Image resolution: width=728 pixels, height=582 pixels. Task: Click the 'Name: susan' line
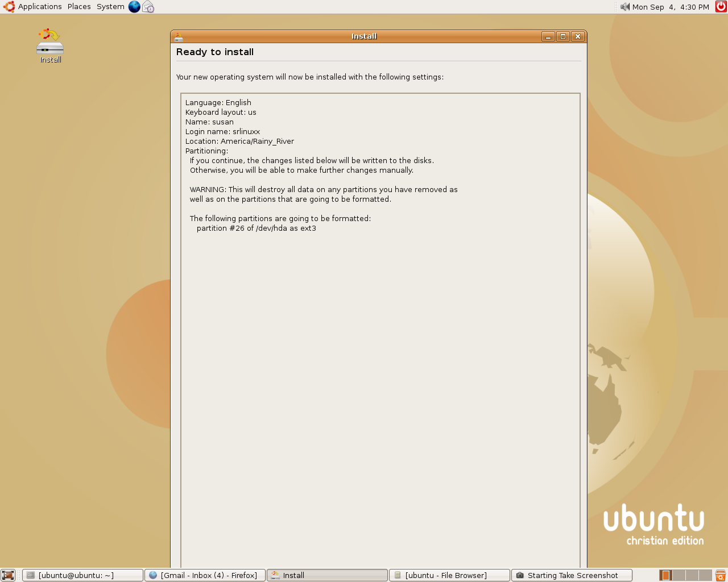[x=209, y=122]
